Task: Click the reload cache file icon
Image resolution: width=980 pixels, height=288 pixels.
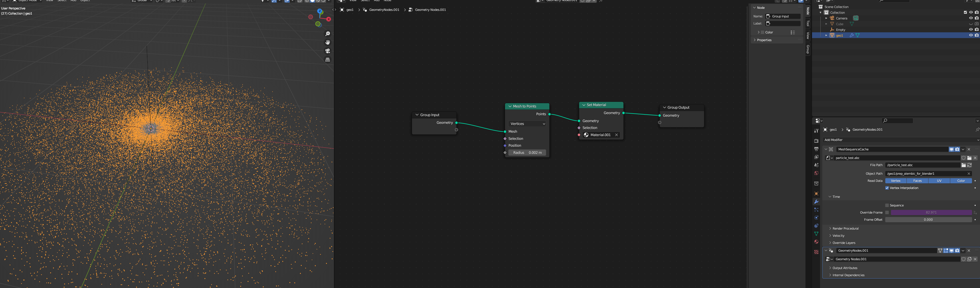Action: 970,165
